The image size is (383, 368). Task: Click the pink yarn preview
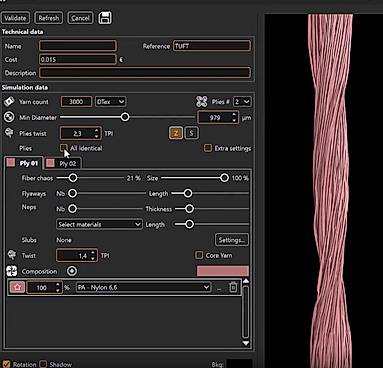tap(330, 191)
